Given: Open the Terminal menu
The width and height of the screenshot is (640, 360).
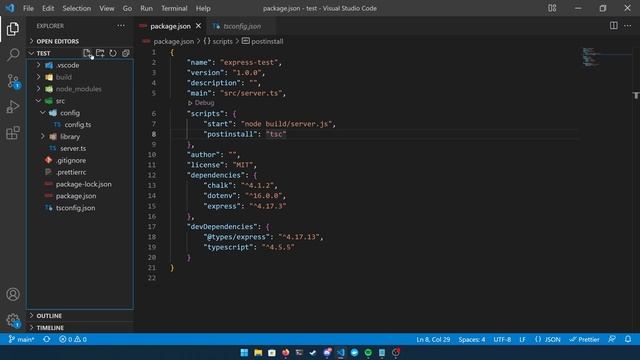Looking at the screenshot, I should [x=174, y=8].
